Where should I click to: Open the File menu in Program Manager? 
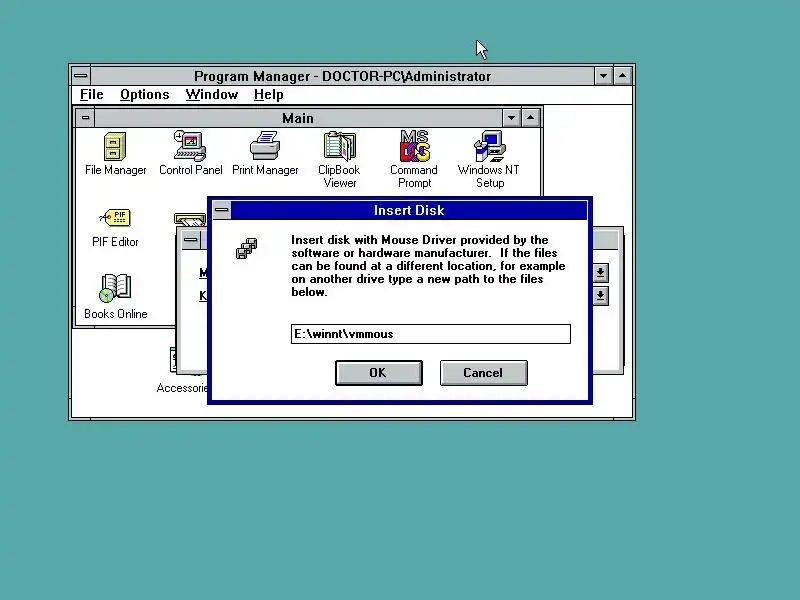click(91, 94)
